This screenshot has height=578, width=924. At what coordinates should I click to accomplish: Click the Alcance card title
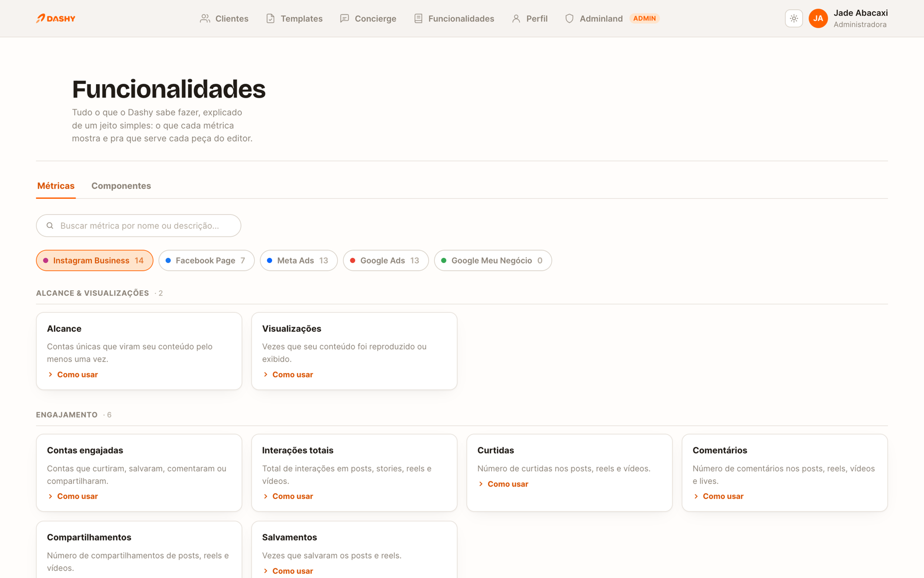pyautogui.click(x=64, y=329)
